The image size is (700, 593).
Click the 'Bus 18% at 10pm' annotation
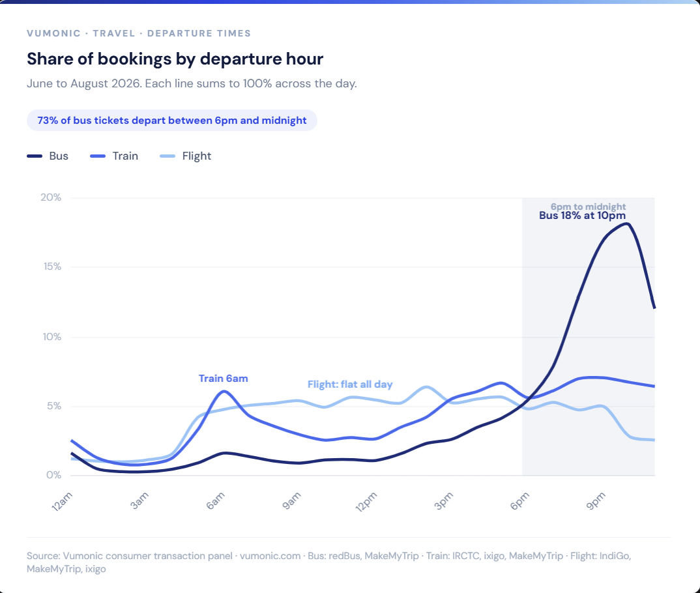pyautogui.click(x=582, y=216)
